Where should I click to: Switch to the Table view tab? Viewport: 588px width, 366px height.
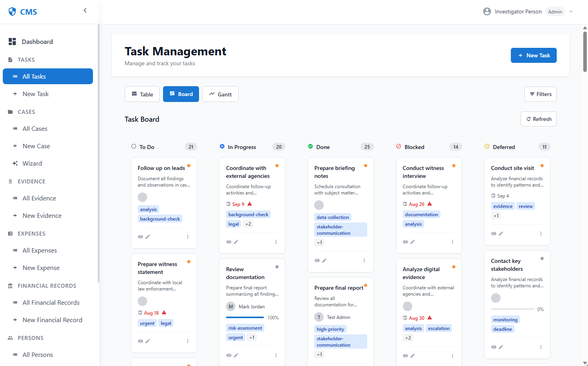tap(142, 94)
